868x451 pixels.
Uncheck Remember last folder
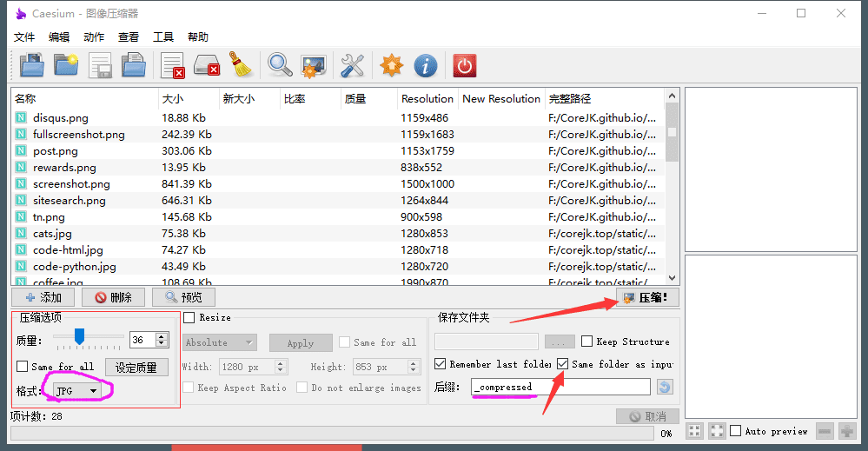(x=441, y=363)
